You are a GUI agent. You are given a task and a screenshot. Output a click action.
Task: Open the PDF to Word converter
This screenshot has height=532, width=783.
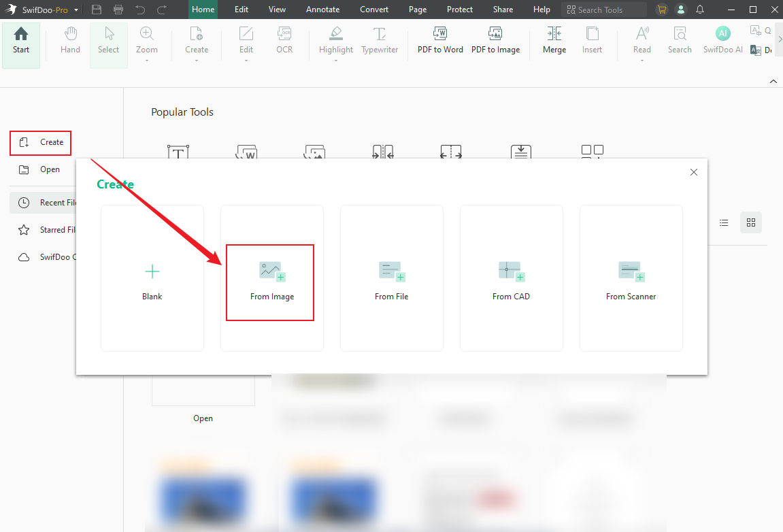tap(439, 43)
